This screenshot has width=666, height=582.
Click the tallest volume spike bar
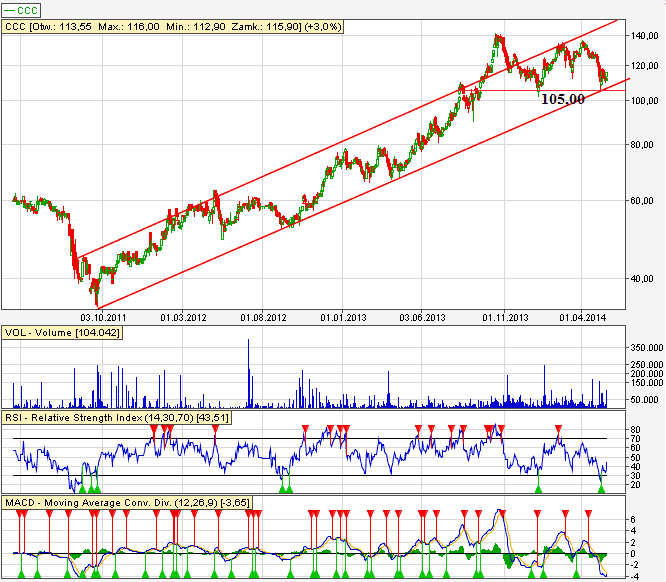pyautogui.click(x=248, y=373)
